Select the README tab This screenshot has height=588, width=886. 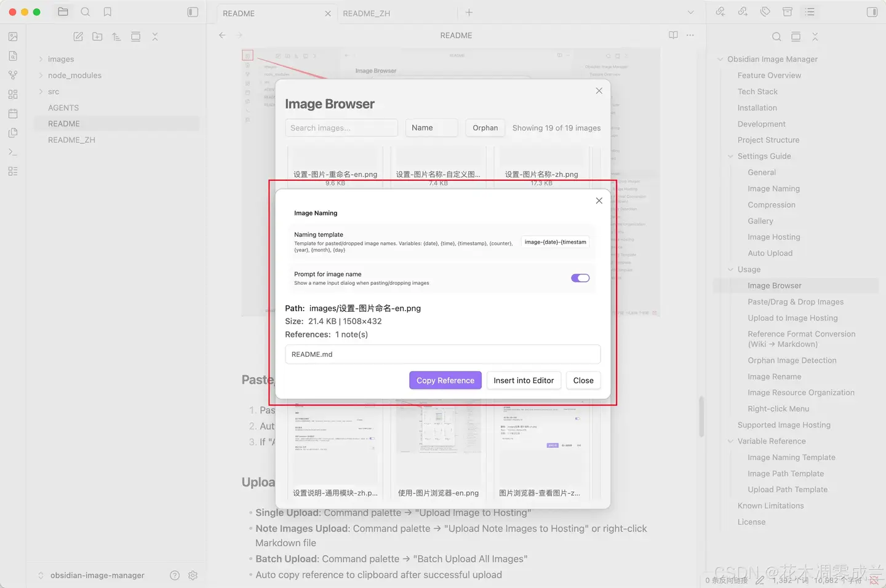(239, 13)
